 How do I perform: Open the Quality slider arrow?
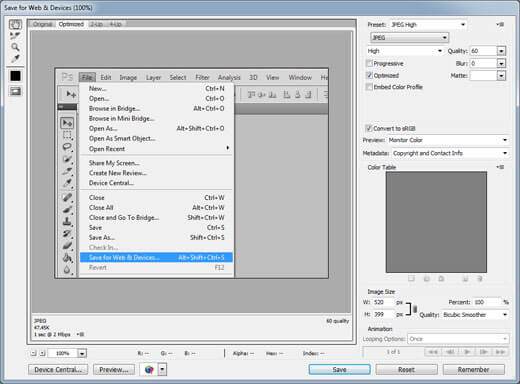point(501,51)
